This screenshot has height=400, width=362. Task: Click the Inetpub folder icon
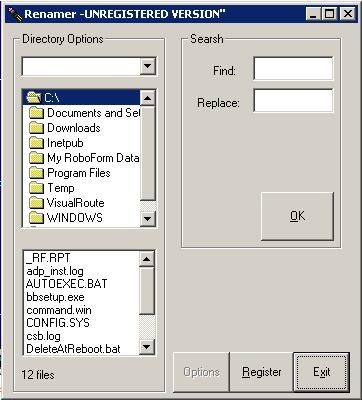36,143
